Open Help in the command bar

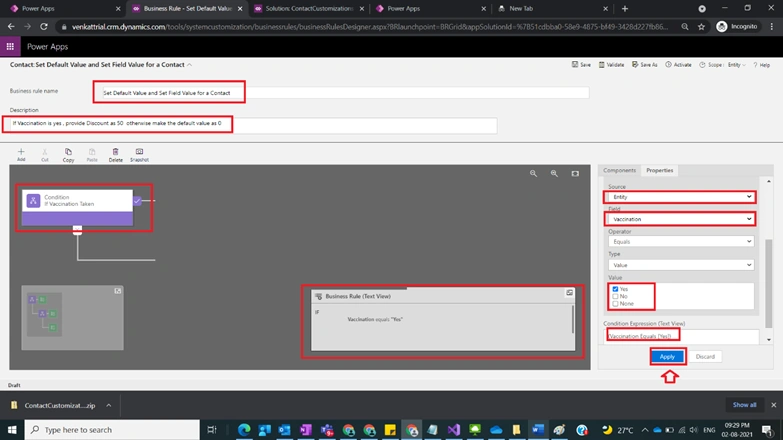[x=762, y=65]
